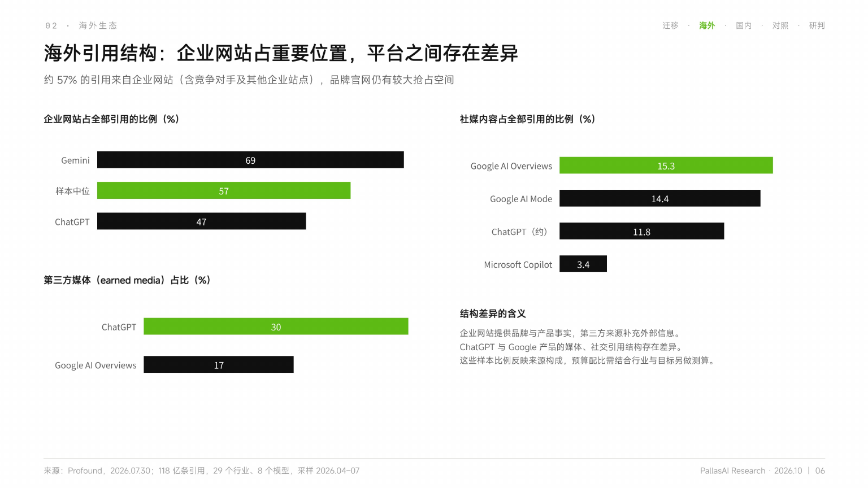Click the Google AI Overviews bar showing 17
The width and height of the screenshot is (868, 488).
pyautogui.click(x=219, y=365)
